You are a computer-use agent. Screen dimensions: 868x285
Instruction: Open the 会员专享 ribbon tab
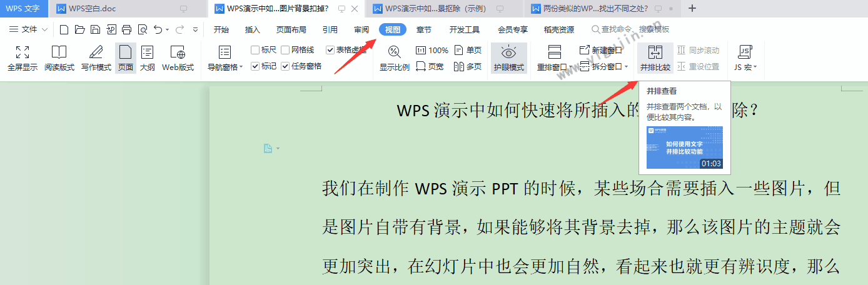(513, 29)
